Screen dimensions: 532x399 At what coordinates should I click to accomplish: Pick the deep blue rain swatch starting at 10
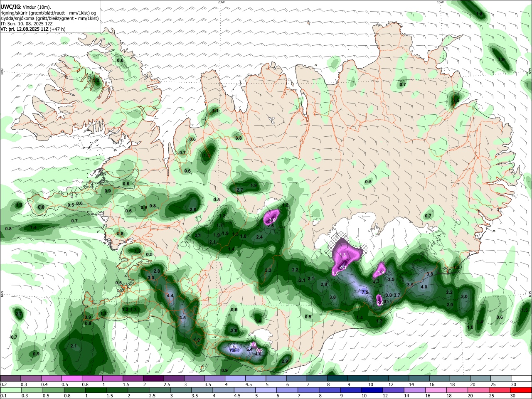372,390
